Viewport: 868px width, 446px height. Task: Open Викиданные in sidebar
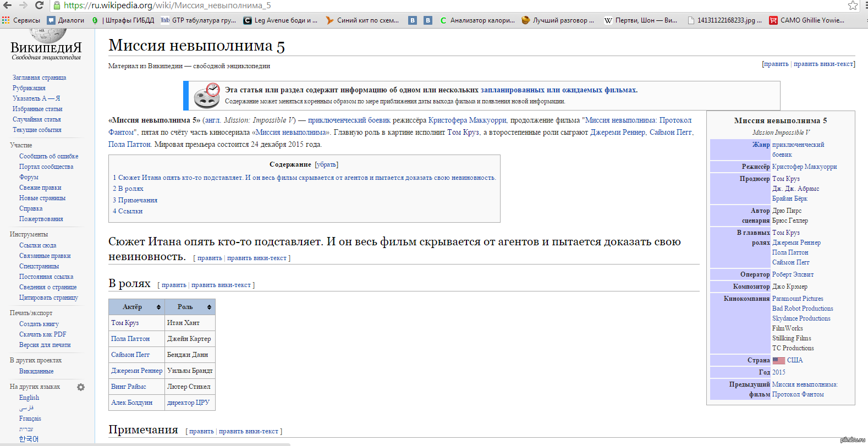pos(36,371)
